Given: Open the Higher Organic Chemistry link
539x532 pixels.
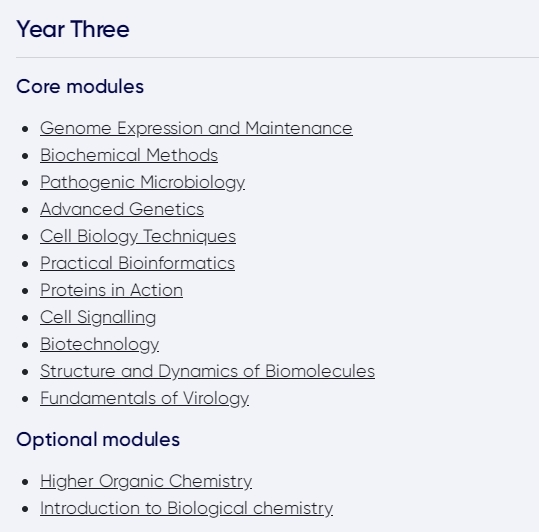Looking at the screenshot, I should (146, 481).
